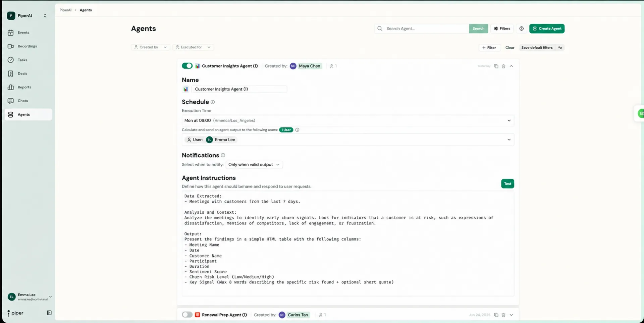Enable Renewal Prep Agent toggle
Image resolution: width=644 pixels, height=323 pixels.
tap(187, 315)
